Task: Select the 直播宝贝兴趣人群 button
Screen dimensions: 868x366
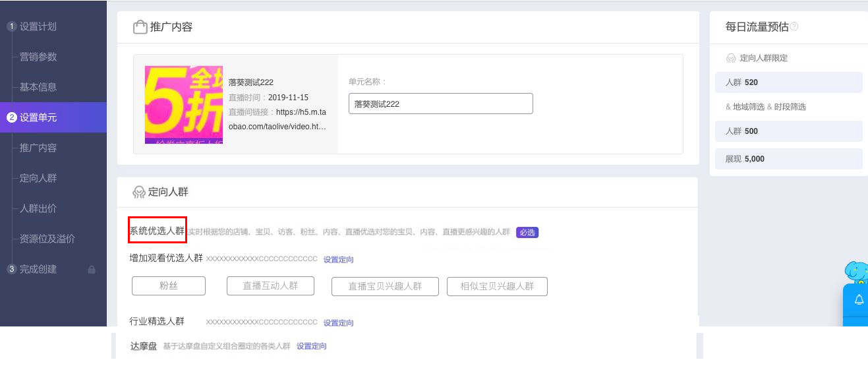Action: pyautogui.click(x=385, y=286)
